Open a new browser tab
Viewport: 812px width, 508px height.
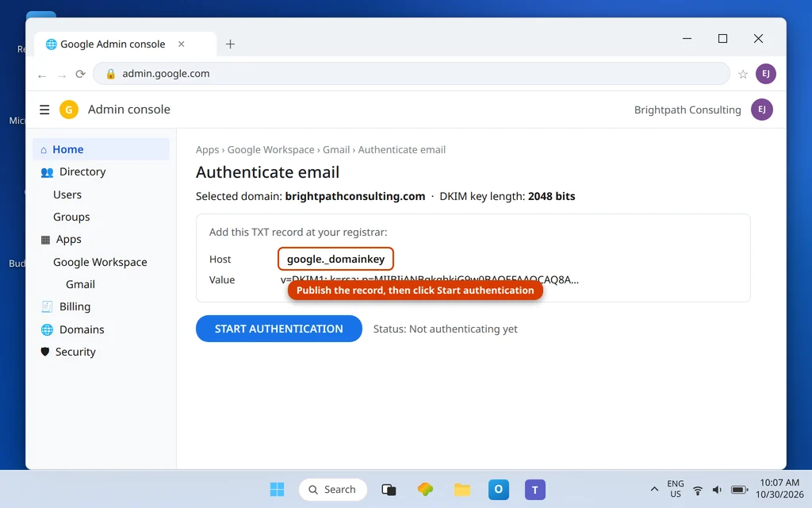pos(231,44)
